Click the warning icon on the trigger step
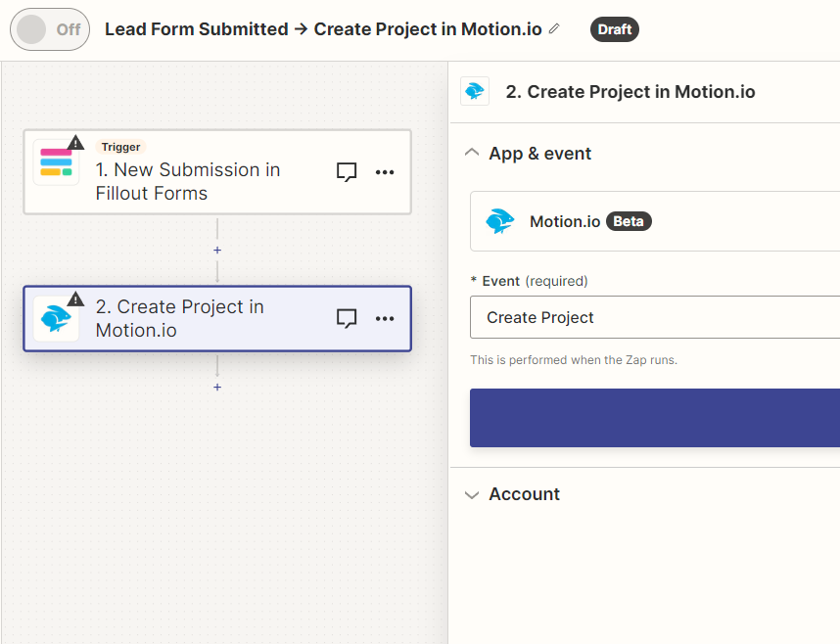840x644 pixels. 76,143
